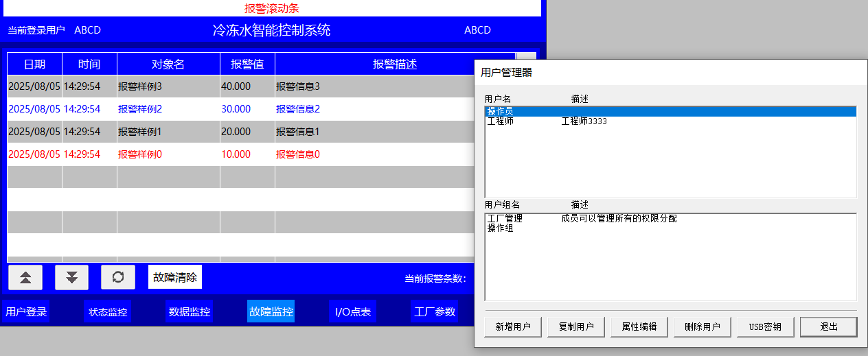
Task: Click the page-up double arrow icon
Action: 25,277
